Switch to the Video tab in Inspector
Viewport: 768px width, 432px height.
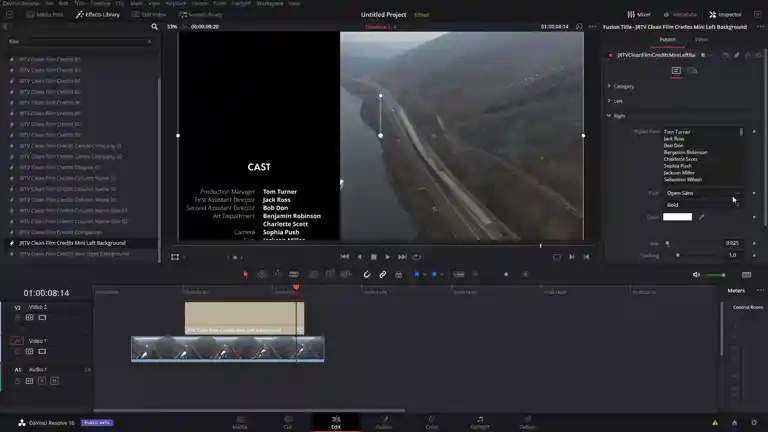701,39
